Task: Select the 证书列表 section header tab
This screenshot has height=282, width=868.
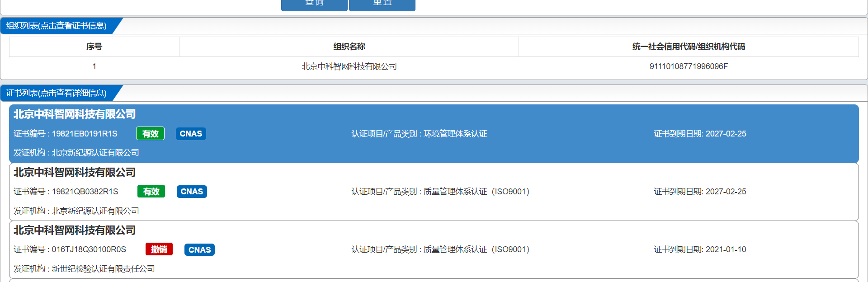Action: coord(57,93)
